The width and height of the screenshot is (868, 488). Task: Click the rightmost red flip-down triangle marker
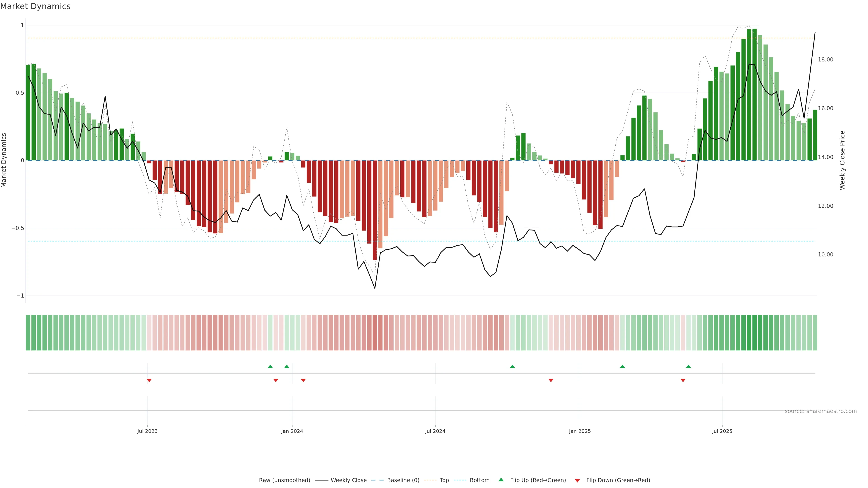(x=683, y=380)
